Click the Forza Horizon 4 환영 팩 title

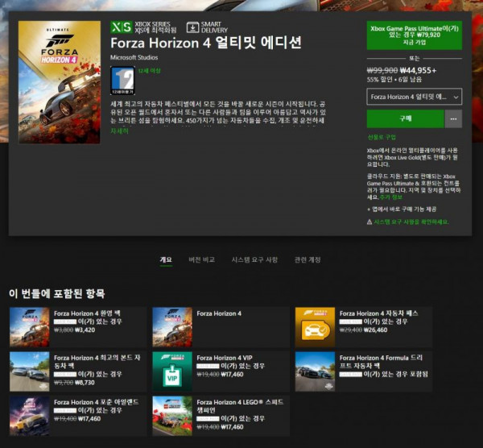pos(87,313)
